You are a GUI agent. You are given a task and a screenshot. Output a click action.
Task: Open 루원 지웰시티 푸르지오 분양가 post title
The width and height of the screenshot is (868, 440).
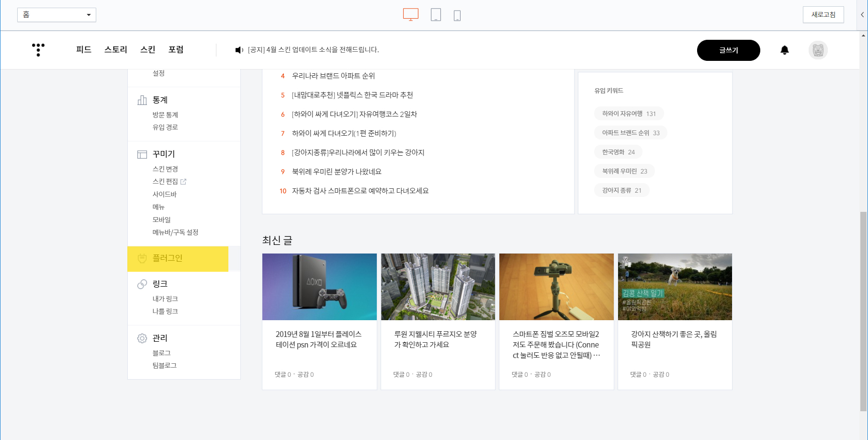tap(436, 339)
